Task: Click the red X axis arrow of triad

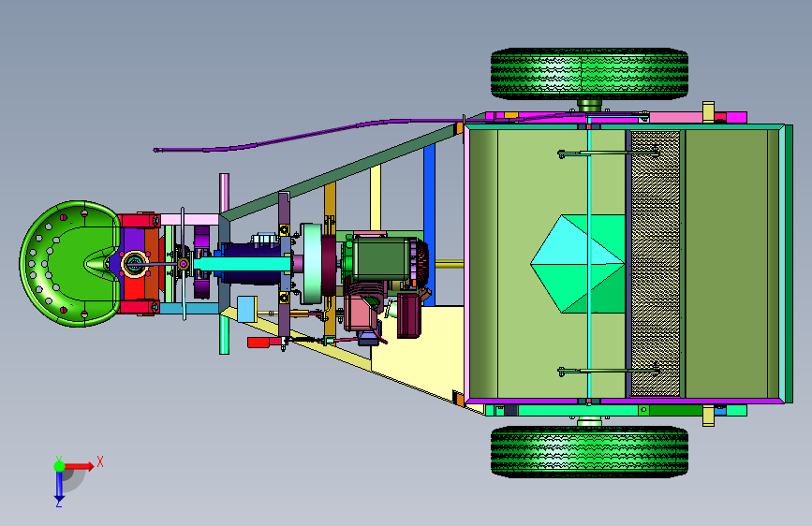Action: 80,466
